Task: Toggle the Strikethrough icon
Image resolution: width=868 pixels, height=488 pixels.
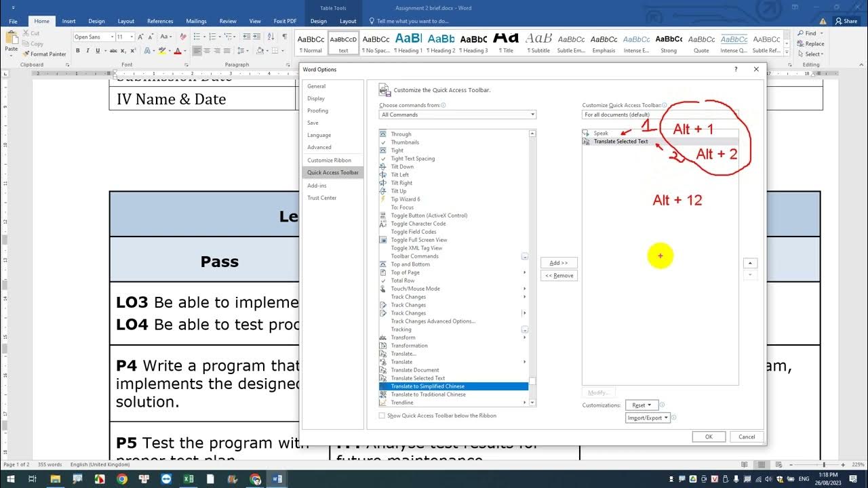Action: click(113, 51)
